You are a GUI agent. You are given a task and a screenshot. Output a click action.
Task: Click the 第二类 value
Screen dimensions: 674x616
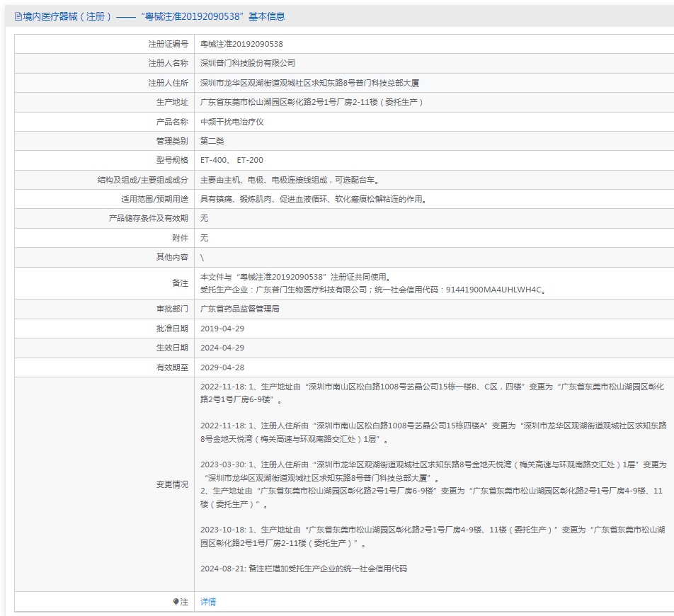[x=212, y=141]
